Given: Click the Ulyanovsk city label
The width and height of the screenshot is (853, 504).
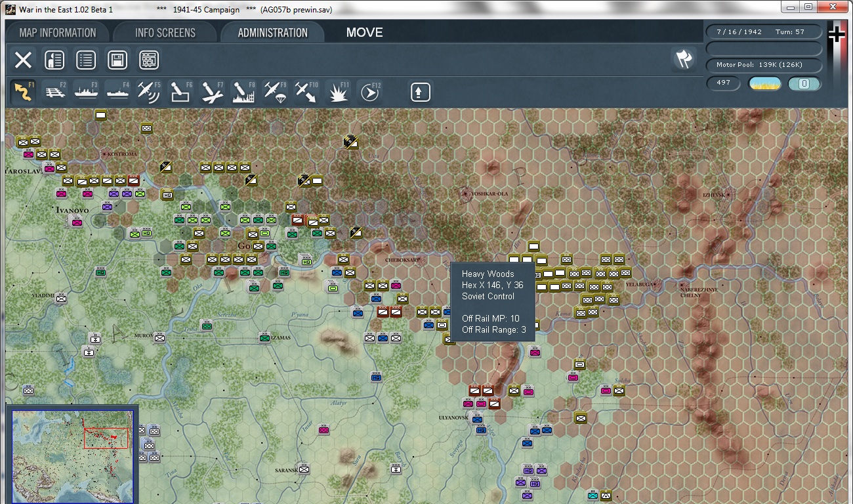Looking at the screenshot, I should pyautogui.click(x=453, y=418).
